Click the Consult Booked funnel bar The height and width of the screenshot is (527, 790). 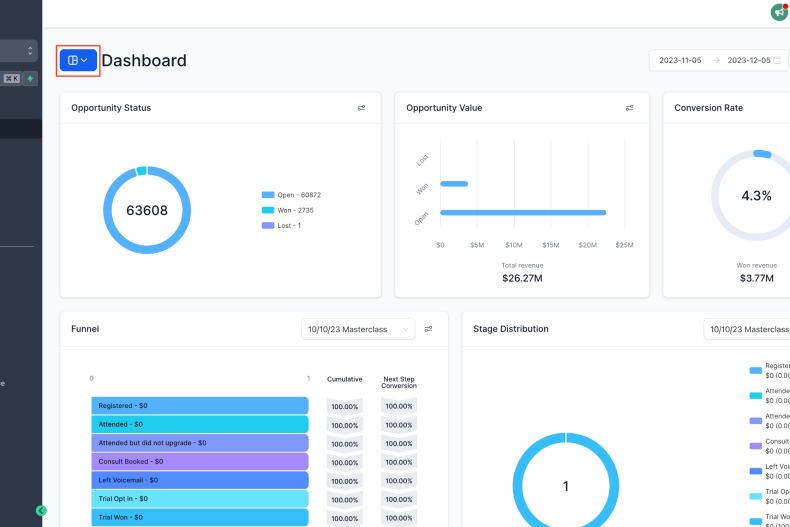click(200, 461)
